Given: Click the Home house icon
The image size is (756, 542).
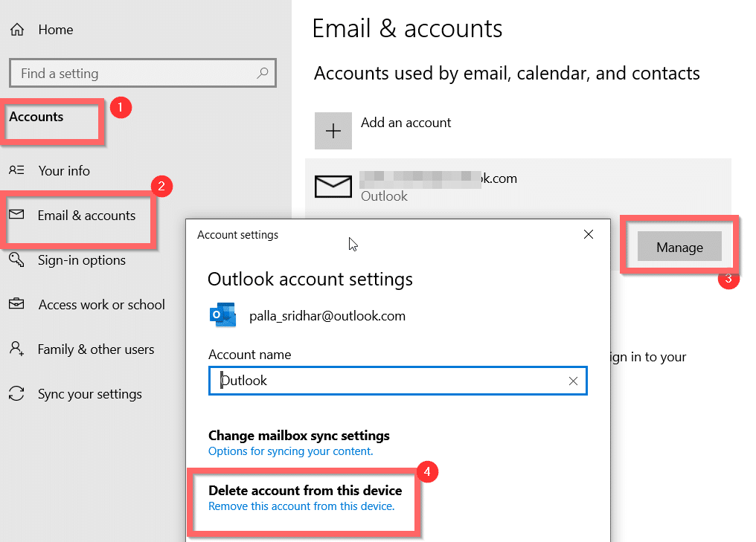Looking at the screenshot, I should click(17, 30).
